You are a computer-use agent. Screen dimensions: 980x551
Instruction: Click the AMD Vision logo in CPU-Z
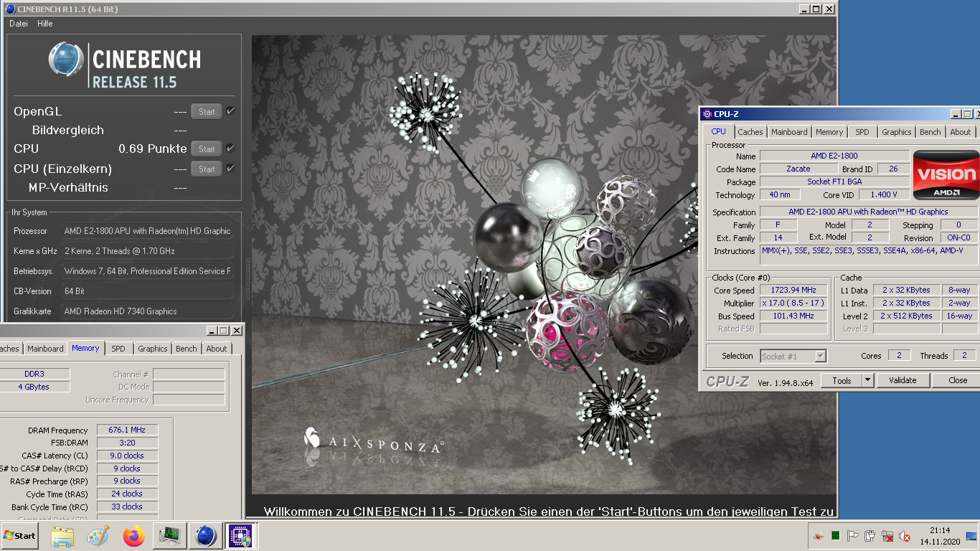(946, 175)
